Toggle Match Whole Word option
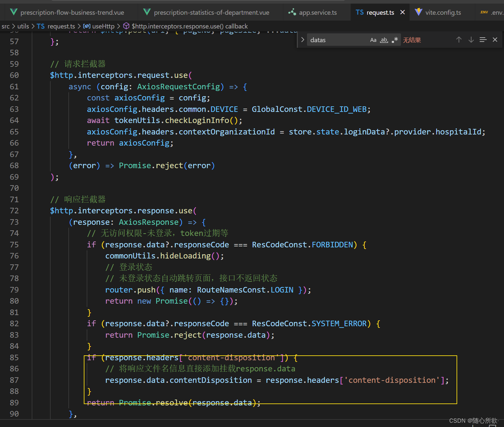Screen dimensions: 504x427 click(x=384, y=40)
